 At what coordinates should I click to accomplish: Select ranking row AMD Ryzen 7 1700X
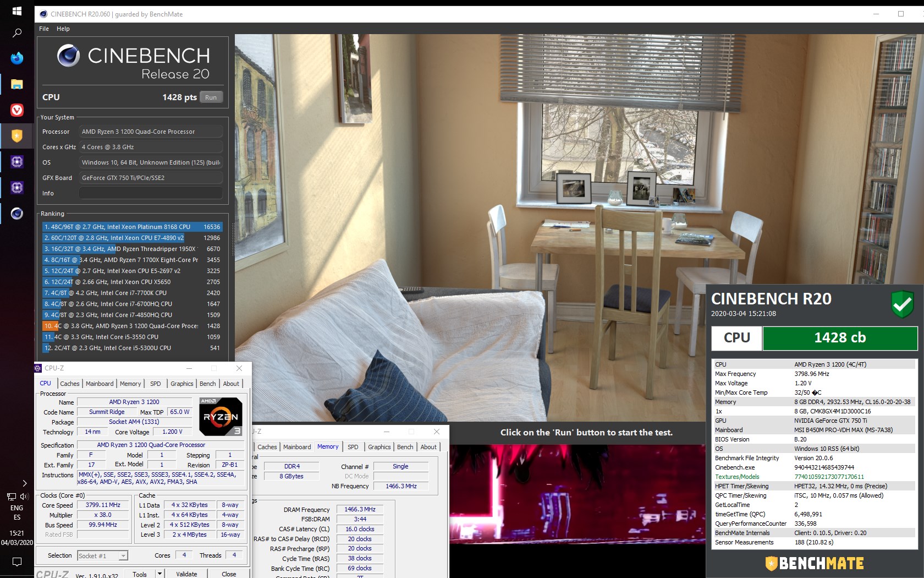coord(132,260)
